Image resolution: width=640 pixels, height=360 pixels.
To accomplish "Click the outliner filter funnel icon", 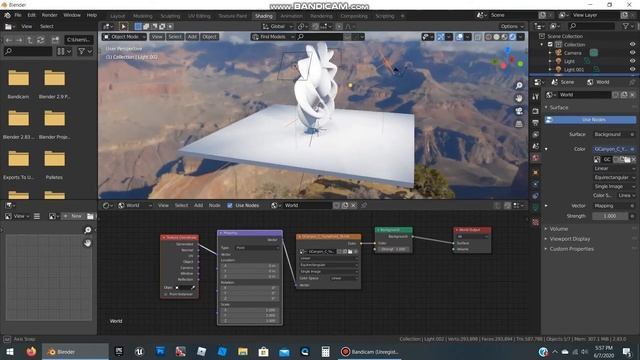I will 626,26.
